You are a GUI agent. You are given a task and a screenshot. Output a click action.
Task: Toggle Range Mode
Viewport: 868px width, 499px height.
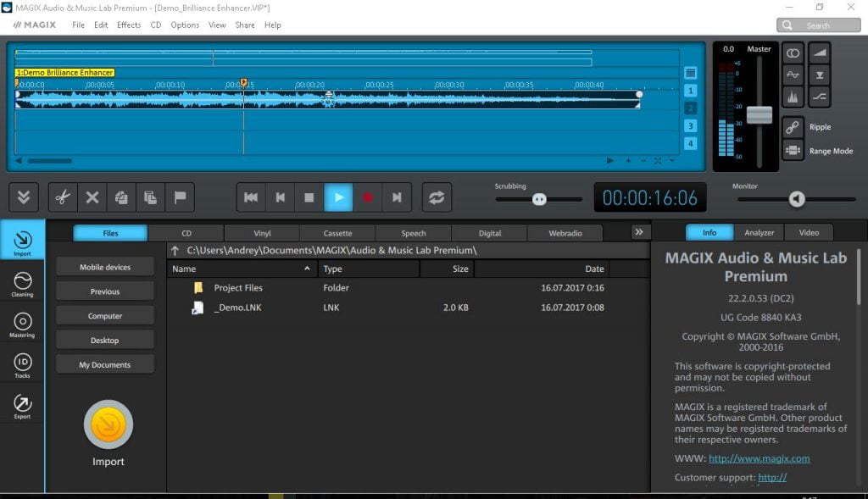click(x=793, y=151)
